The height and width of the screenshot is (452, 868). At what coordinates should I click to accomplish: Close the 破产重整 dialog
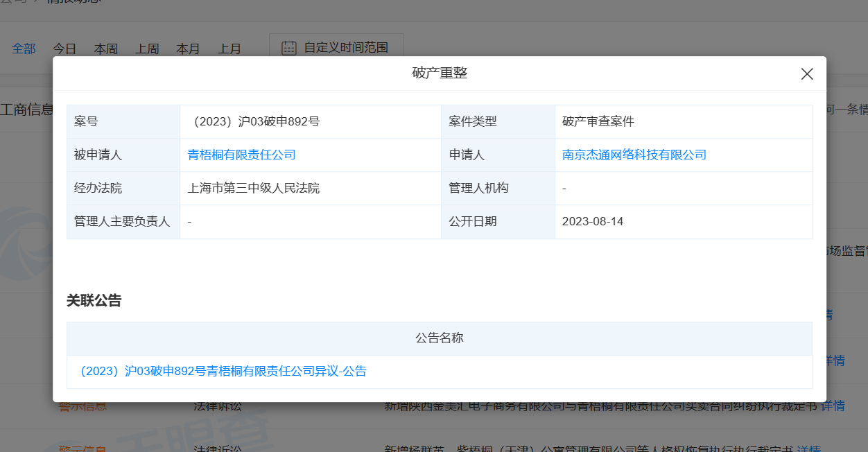tap(806, 73)
